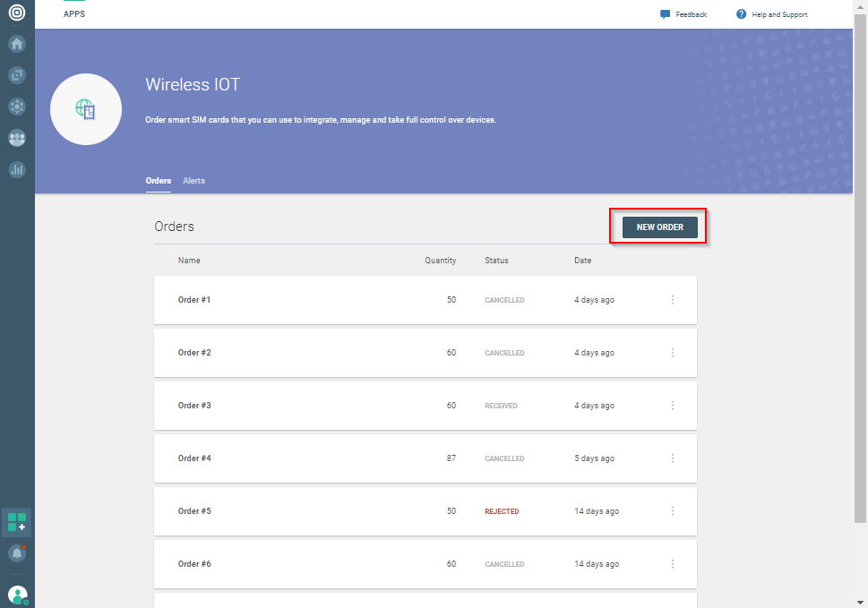Expand the options menu for Order #5
The width and height of the screenshot is (868, 608).
pos(673,511)
